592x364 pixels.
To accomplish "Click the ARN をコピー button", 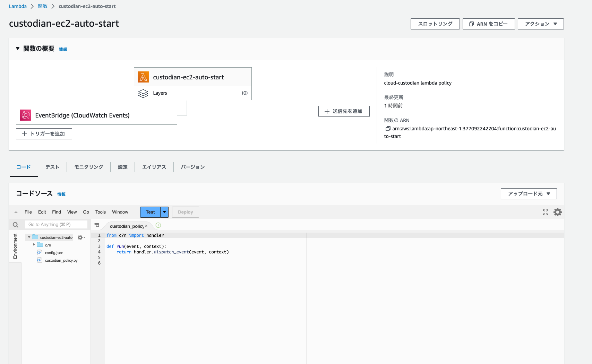I will tap(489, 24).
